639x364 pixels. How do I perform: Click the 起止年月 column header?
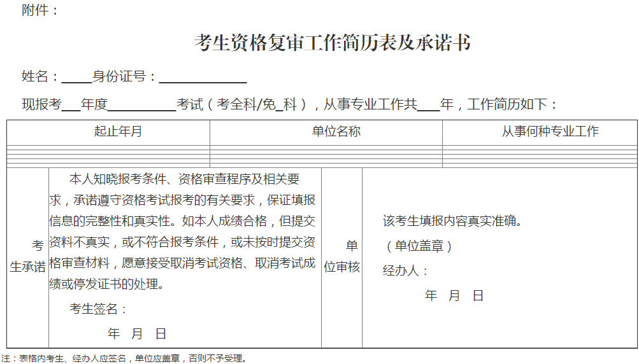(x=118, y=132)
